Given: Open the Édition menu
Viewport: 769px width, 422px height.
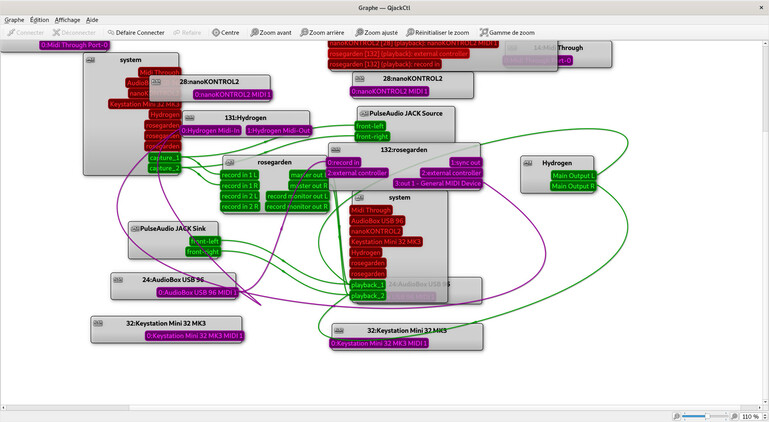Looking at the screenshot, I should coord(39,20).
